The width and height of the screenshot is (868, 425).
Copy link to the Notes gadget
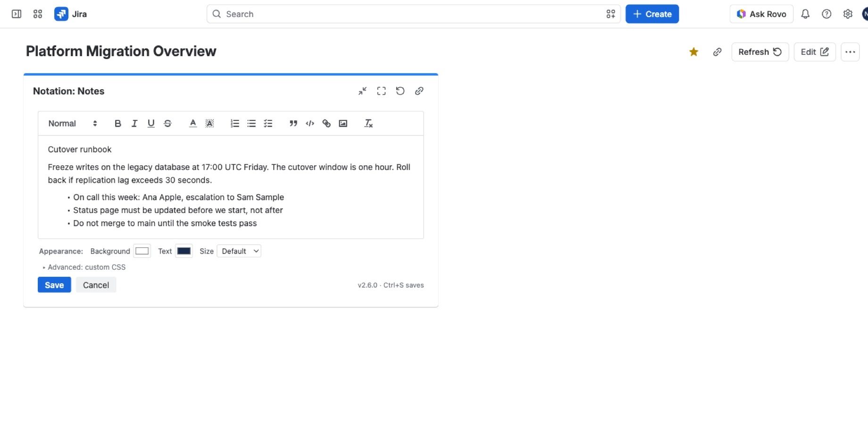click(x=419, y=91)
